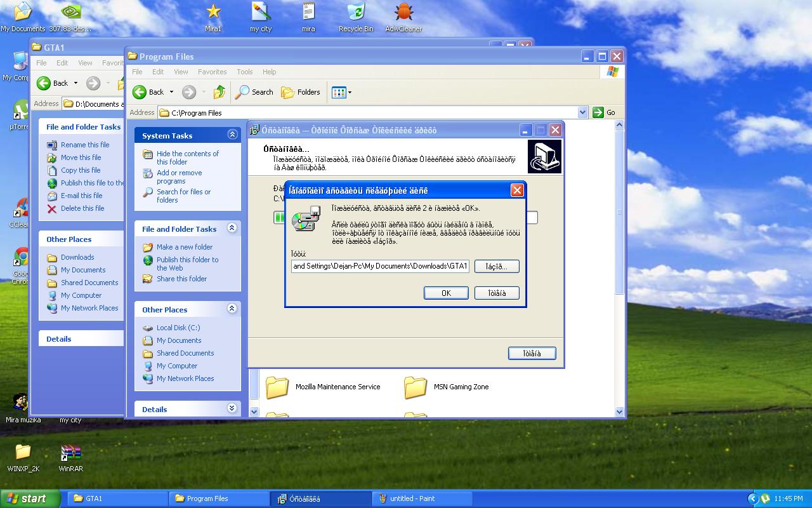The image size is (812, 508).
Task: Click the Go button beside the address bar
Action: pyautogui.click(x=604, y=112)
